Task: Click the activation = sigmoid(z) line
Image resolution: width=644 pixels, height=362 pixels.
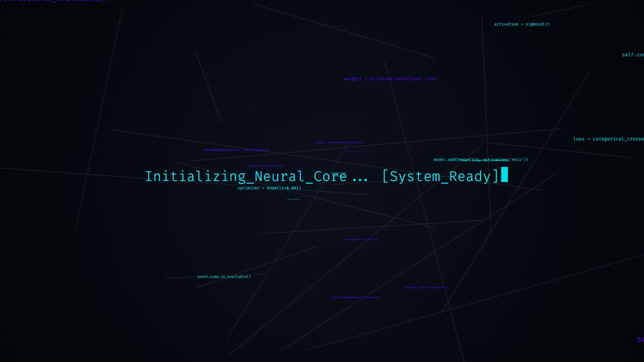Action: (522, 24)
